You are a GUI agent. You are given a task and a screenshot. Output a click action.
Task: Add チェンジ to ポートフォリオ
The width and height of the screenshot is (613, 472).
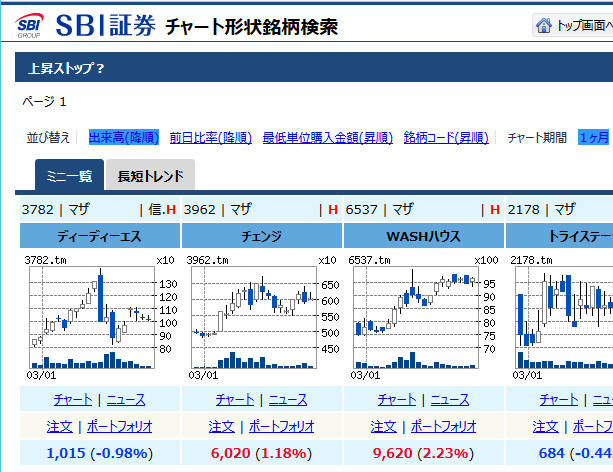click(x=281, y=426)
